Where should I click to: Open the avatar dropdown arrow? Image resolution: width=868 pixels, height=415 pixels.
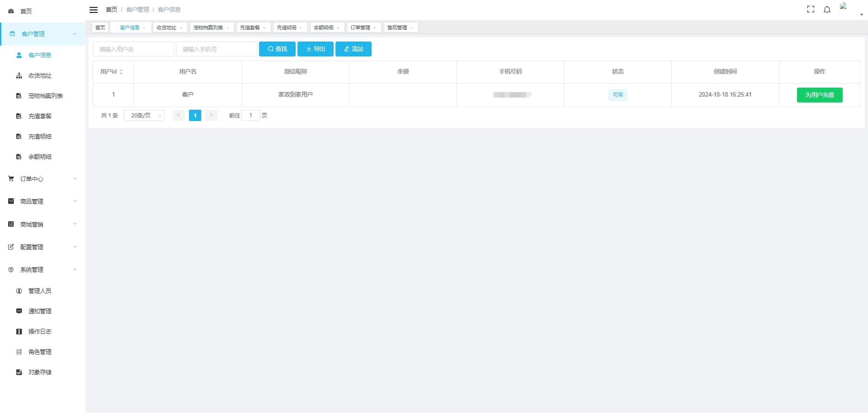point(861,14)
